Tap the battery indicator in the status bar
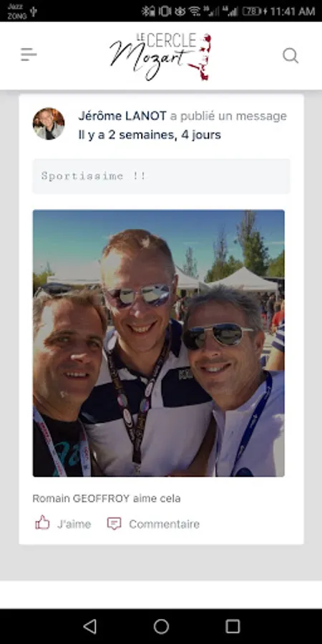322x644 pixels. tap(252, 11)
